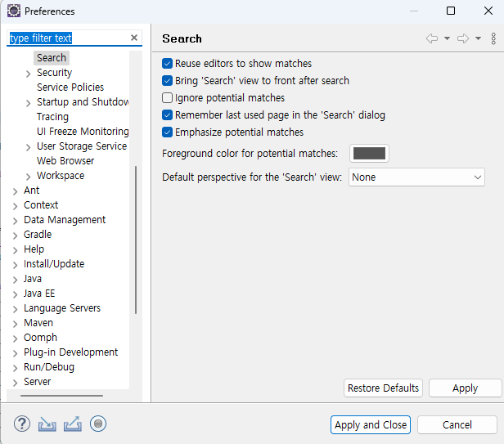This screenshot has width=504, height=444.
Task: Go back with the left arrow icon
Action: tap(432, 38)
